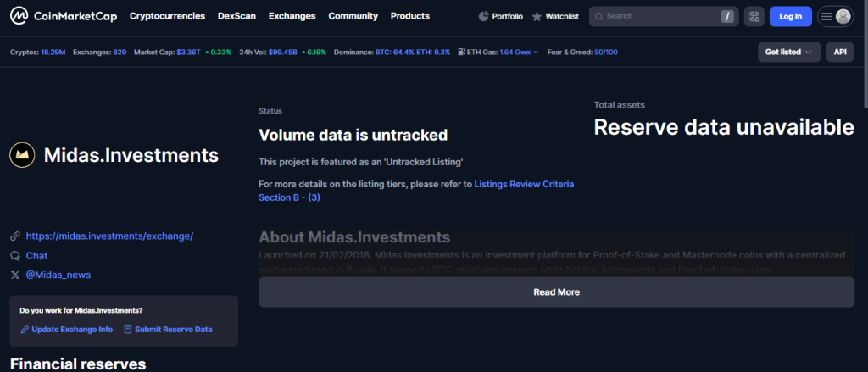Click the chat bubble icon
Screen dimensions: 868x372
tap(14, 255)
